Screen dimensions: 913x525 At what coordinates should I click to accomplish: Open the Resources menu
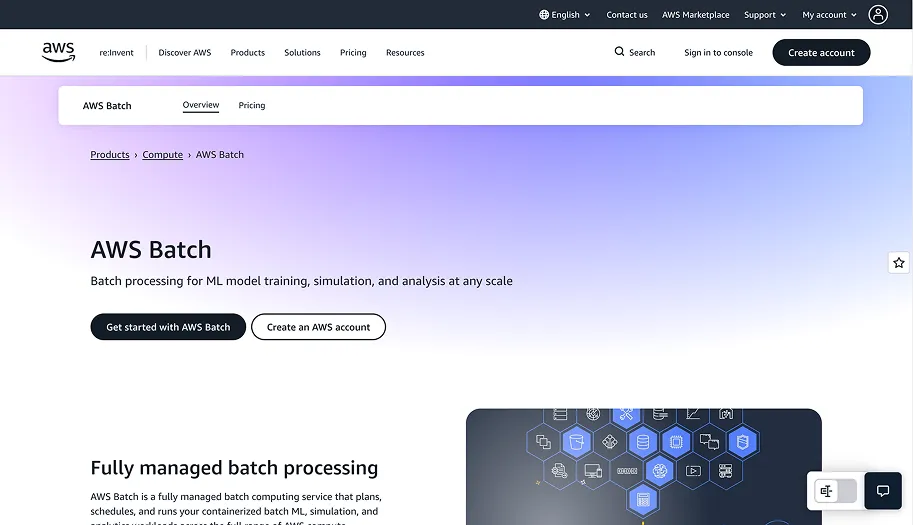click(405, 52)
